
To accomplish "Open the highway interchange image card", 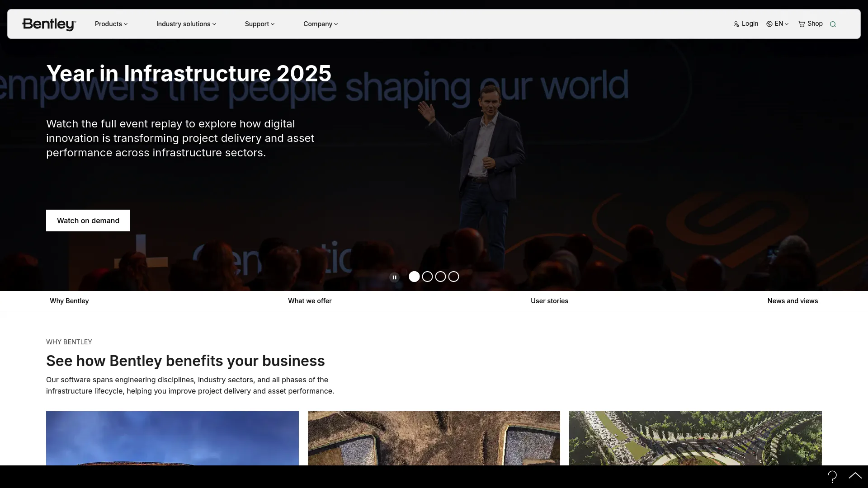I will (695, 438).
